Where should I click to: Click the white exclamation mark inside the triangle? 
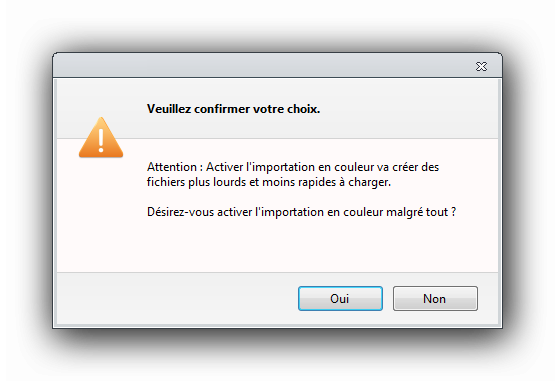pos(101,141)
